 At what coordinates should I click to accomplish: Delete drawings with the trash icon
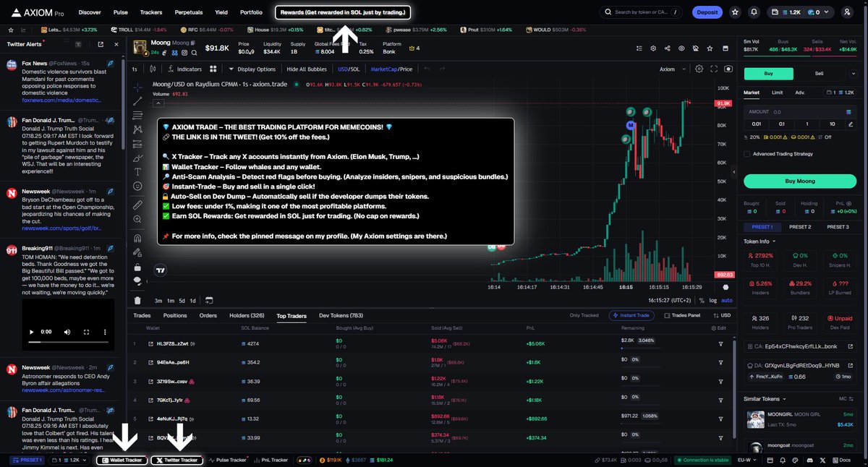tap(137, 300)
